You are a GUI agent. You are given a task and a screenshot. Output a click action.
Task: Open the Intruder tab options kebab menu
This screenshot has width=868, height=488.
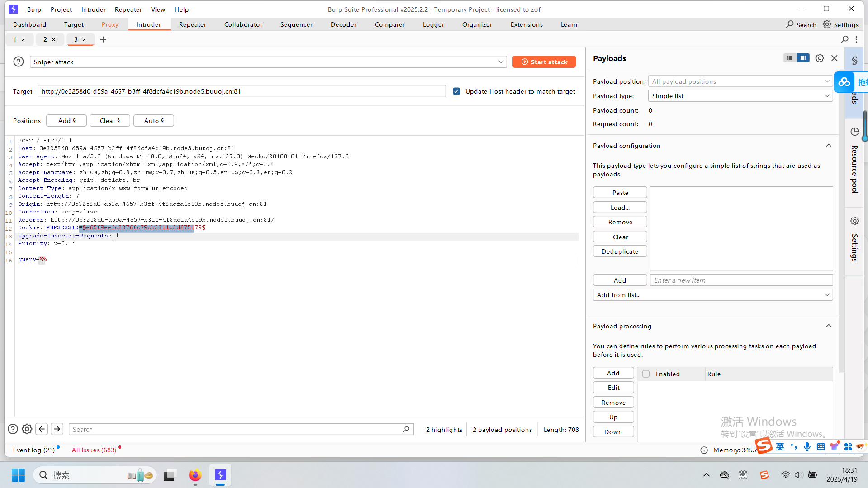point(856,39)
